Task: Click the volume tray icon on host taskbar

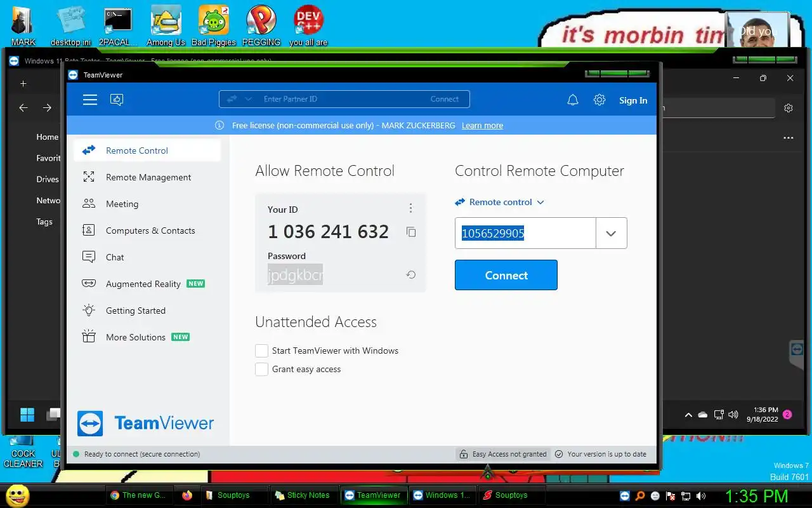Action: pyautogui.click(x=701, y=496)
